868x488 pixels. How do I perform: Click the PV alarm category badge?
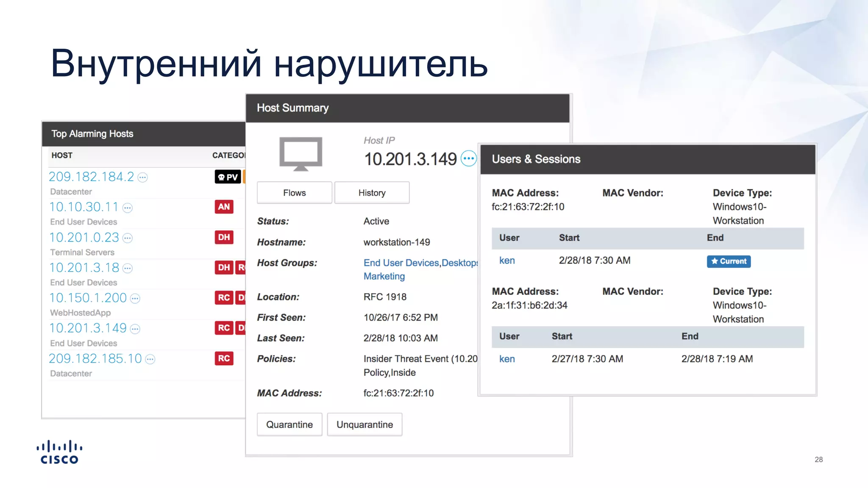(228, 177)
